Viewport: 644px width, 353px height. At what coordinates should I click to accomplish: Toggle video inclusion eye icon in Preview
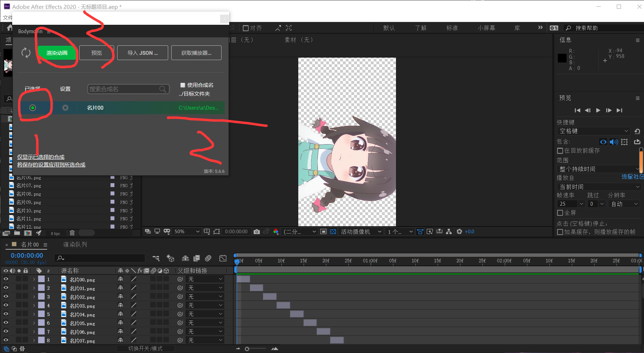pyautogui.click(x=603, y=142)
